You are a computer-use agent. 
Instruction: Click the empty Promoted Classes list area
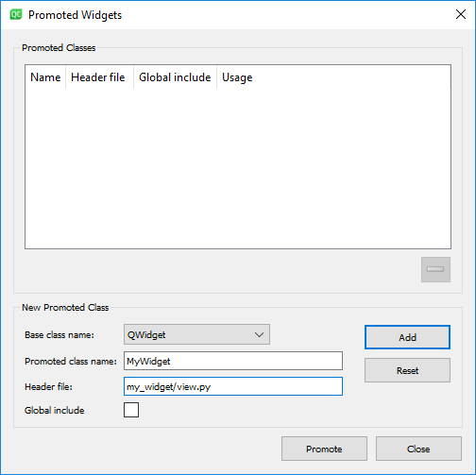point(238,168)
